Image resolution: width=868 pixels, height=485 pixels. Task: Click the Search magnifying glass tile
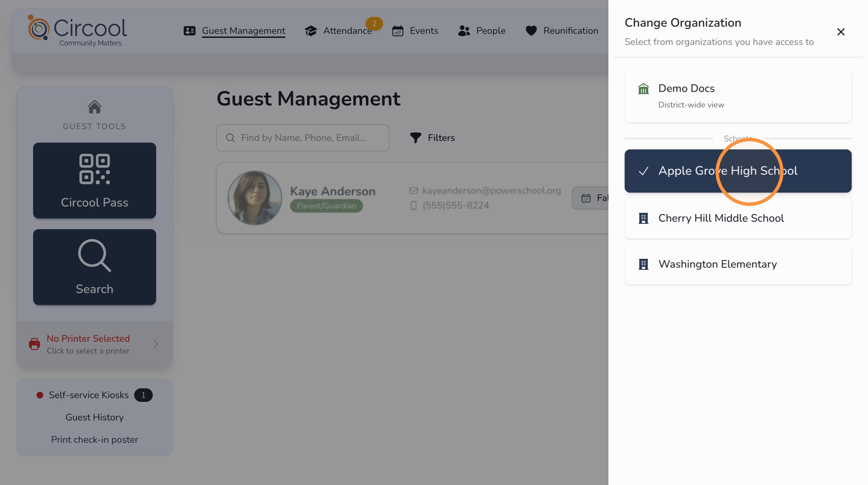click(95, 267)
